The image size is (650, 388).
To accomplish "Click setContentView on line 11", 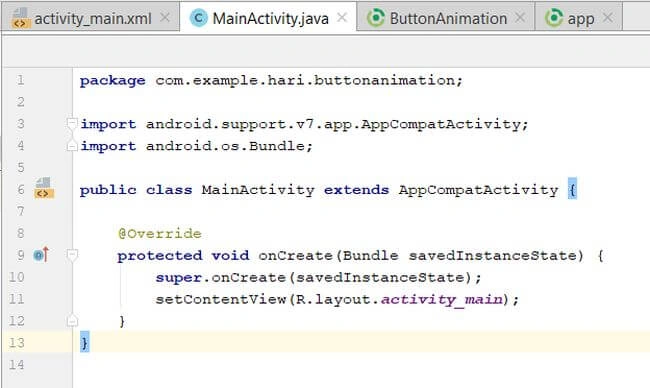I will [221, 299].
